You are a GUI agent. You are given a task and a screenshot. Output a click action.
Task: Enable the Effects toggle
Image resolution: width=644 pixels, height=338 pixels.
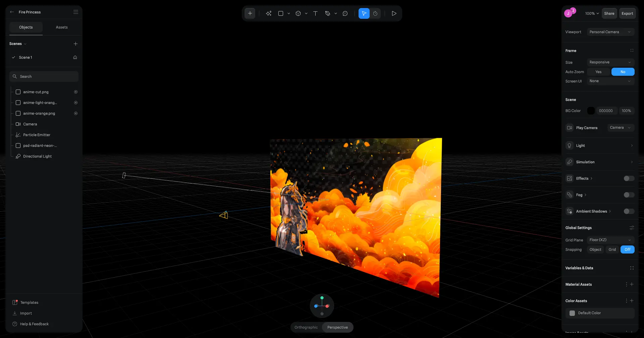tap(628, 178)
